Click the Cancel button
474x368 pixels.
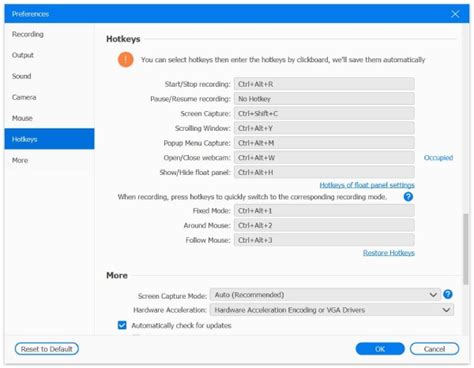pyautogui.click(x=434, y=349)
